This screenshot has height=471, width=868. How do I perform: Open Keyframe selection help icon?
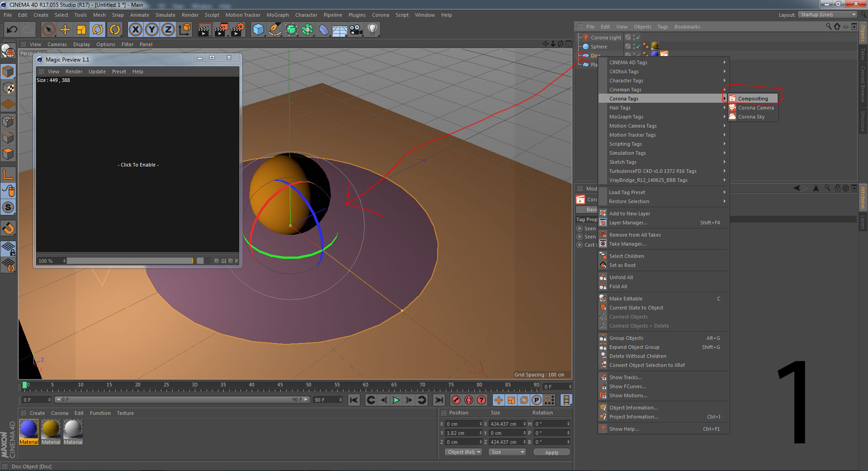(x=481, y=400)
